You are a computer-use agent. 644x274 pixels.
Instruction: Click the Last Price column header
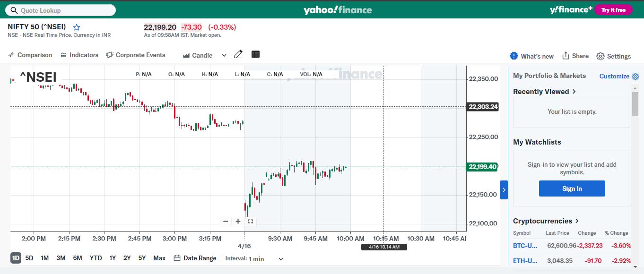tap(557, 233)
